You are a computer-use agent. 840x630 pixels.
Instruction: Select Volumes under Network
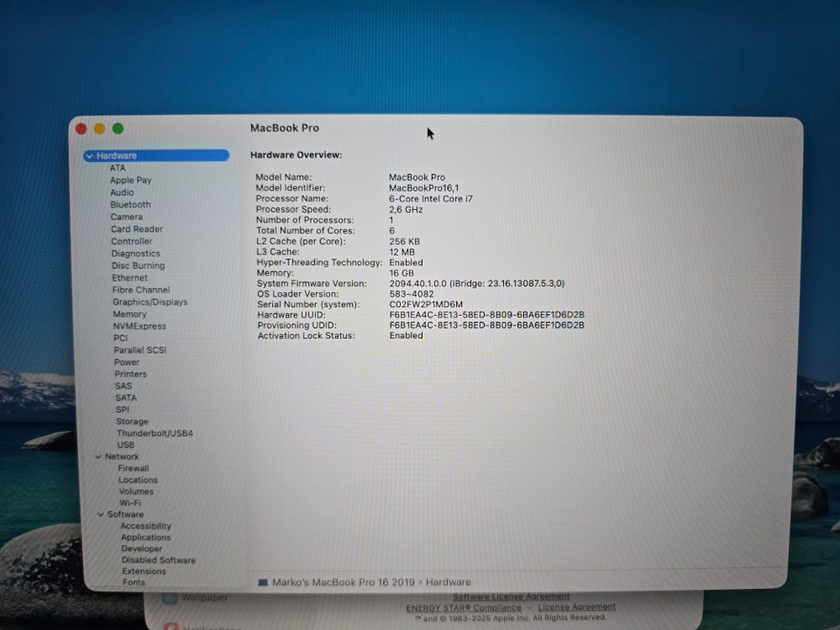click(136, 491)
